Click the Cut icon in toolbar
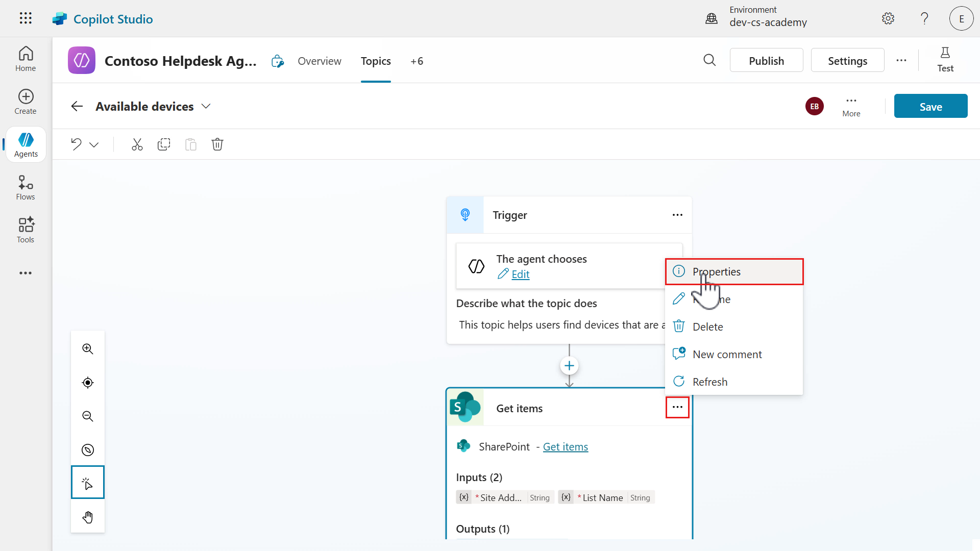The height and width of the screenshot is (551, 980). [137, 144]
